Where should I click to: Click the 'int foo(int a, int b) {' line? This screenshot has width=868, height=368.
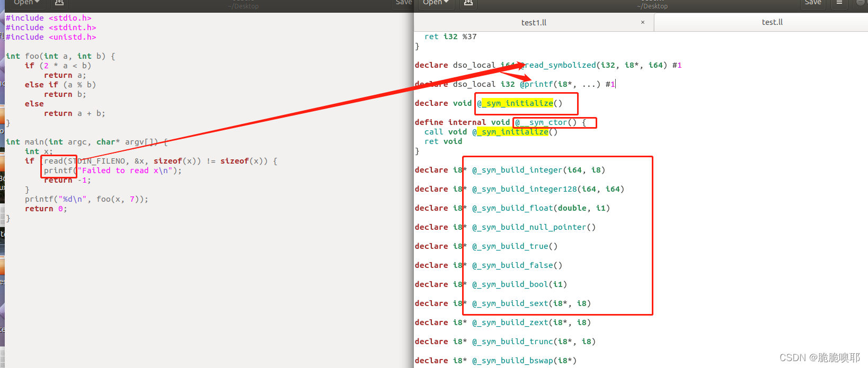tap(60, 56)
